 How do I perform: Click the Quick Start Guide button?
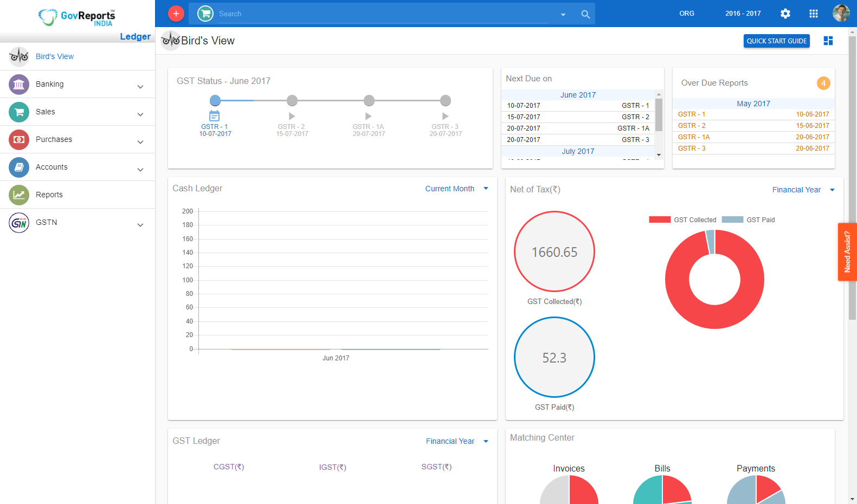coord(777,41)
